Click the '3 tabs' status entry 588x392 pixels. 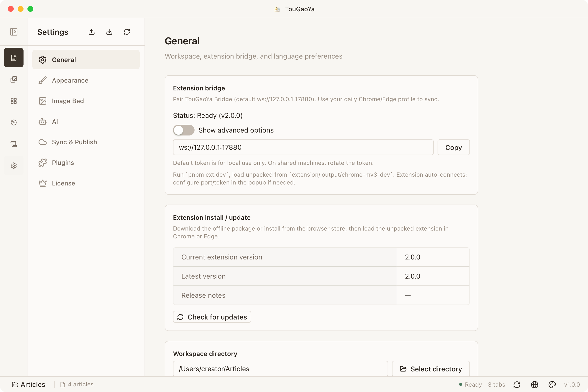pos(497,384)
